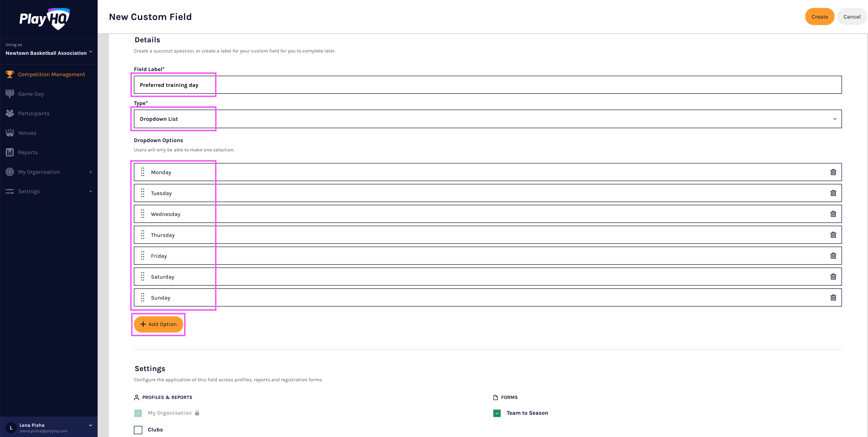Enable the Clubs checkbox
Screen dimensions: 868x437
138,430
